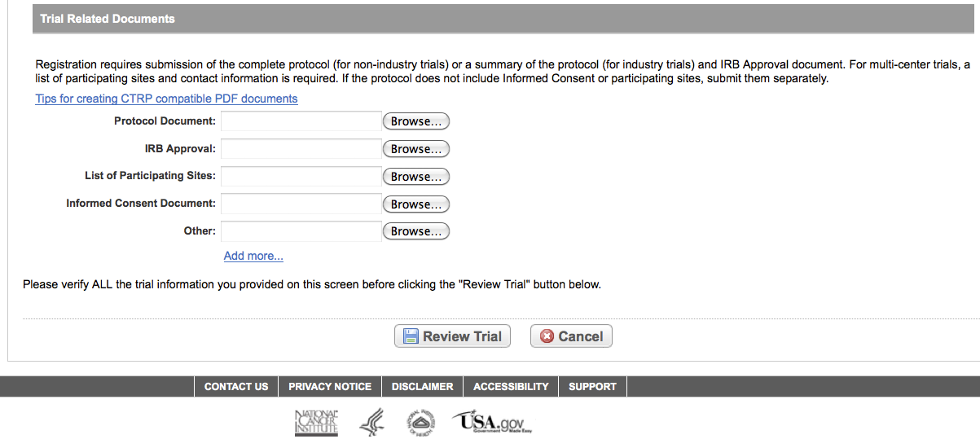The width and height of the screenshot is (980, 439).
Task: Click the Review Trial button
Action: pos(452,336)
